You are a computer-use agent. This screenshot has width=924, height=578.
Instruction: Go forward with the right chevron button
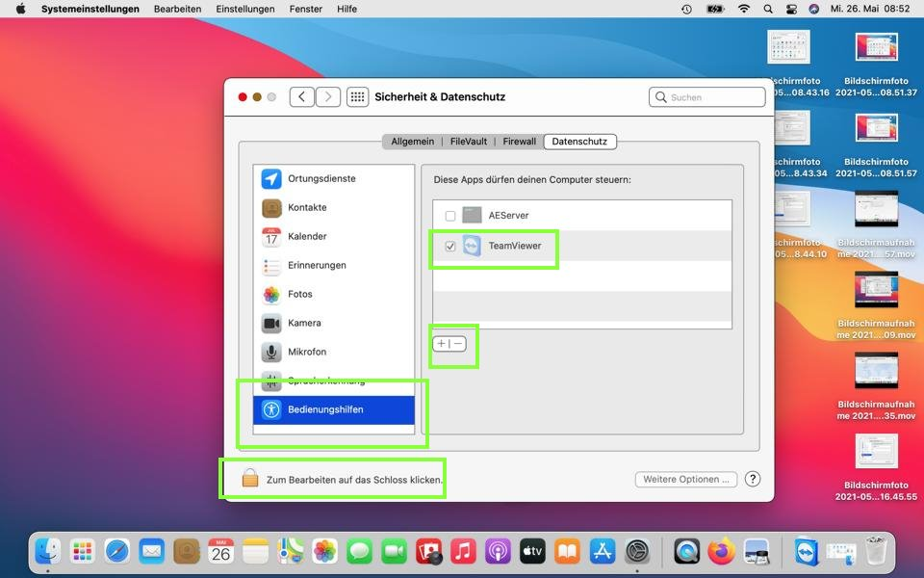click(328, 96)
